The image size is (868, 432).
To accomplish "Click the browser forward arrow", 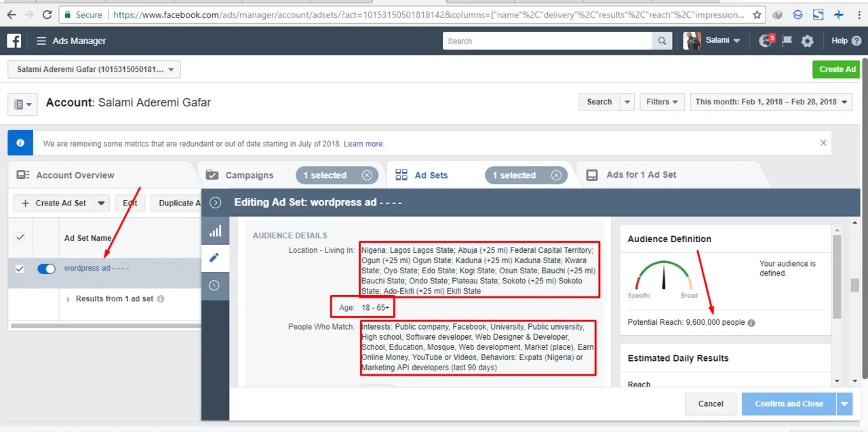I will (29, 14).
